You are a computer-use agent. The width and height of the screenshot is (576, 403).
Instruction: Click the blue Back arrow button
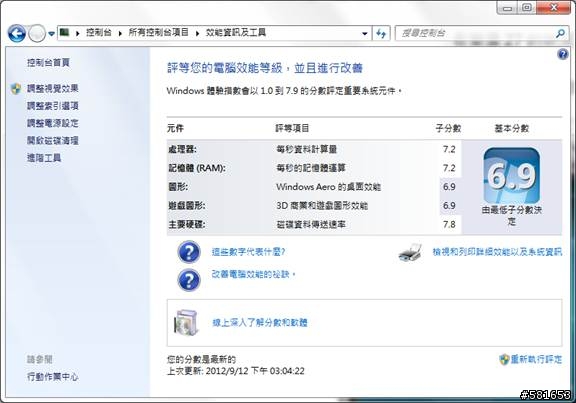point(17,34)
